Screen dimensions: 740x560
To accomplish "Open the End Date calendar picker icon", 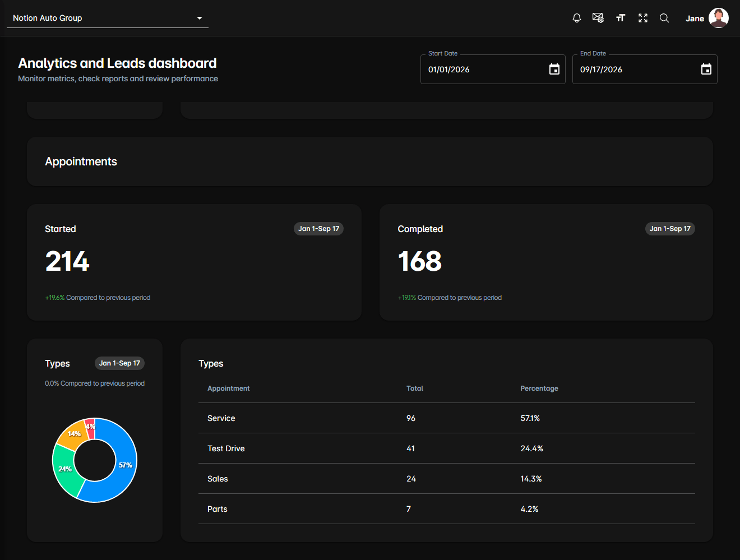I will (706, 69).
